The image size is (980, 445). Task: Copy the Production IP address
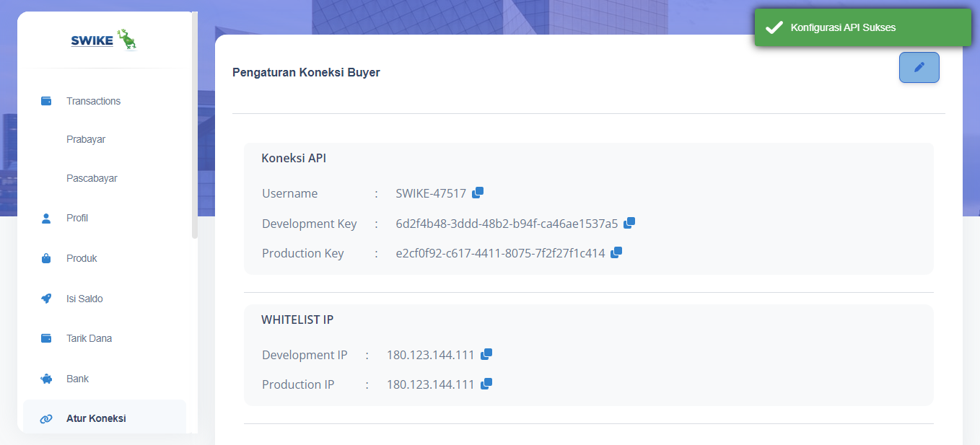pos(486,384)
